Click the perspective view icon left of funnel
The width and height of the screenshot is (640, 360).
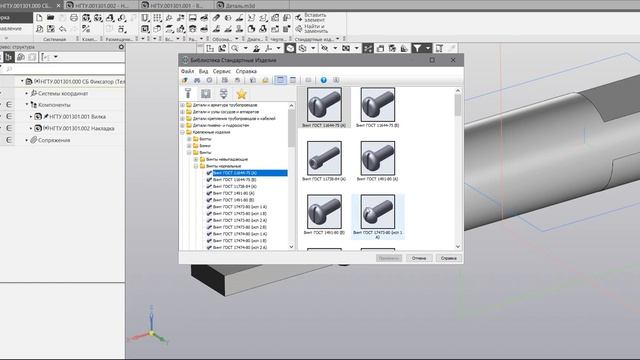click(404, 49)
